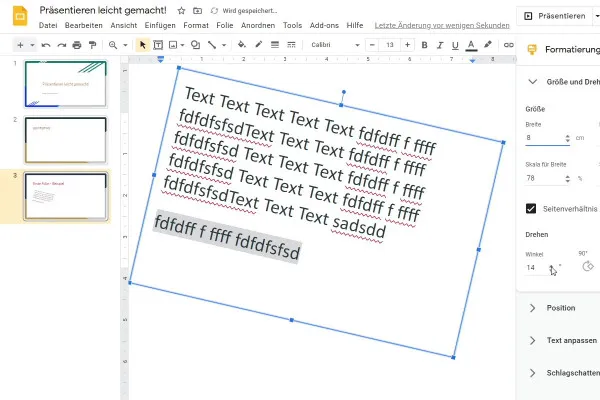Viewport: 600px width, 400px height.
Task: Redo the last action
Action: coord(62,45)
